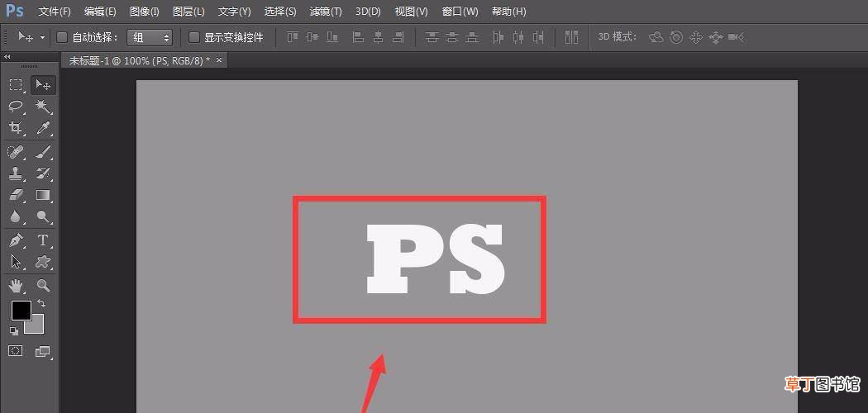This screenshot has width=868, height=413.
Task: Open the 文字(Y) menu
Action: [x=234, y=11]
